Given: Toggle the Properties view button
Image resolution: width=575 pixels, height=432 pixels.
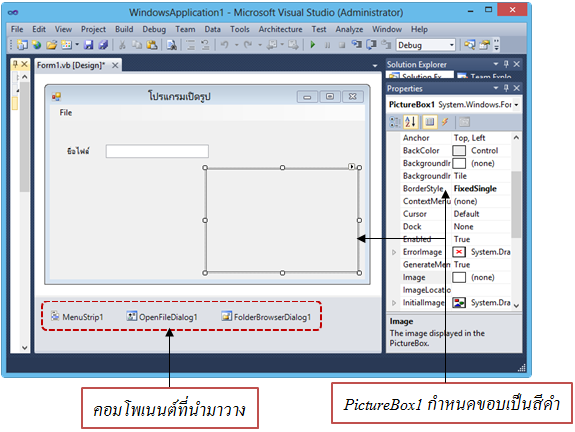Looking at the screenshot, I should point(430,122).
